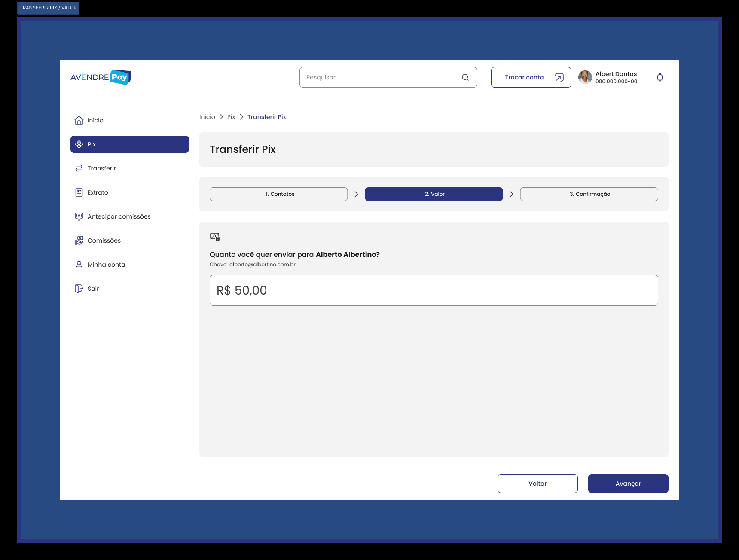Click the Comissões hand-coin icon
The height and width of the screenshot is (560, 739).
pos(79,240)
